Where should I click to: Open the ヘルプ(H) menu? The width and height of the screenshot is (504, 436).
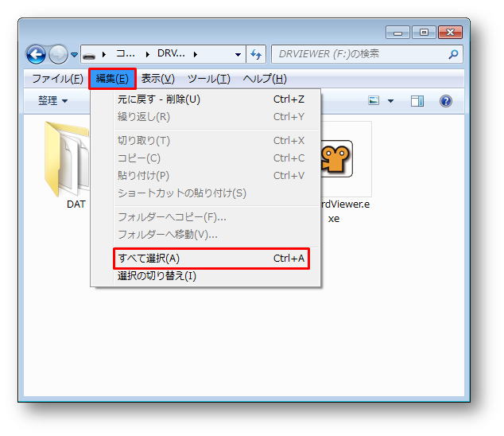click(265, 79)
